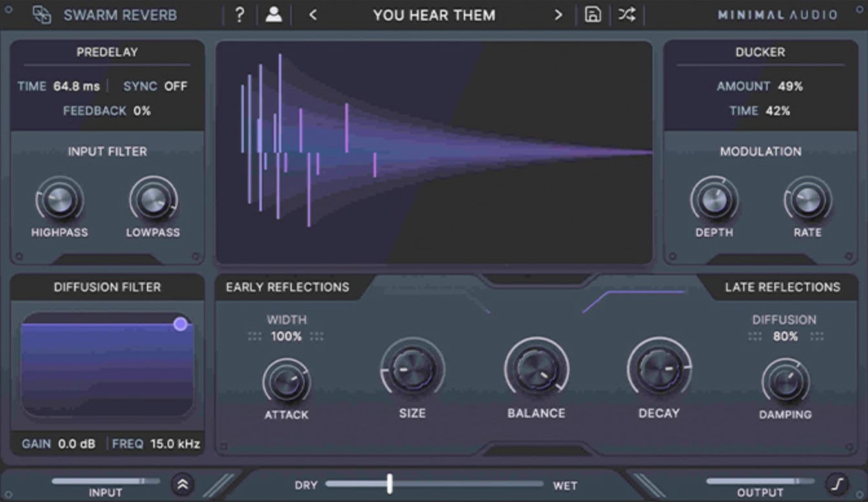
Task: Click the reverb impulse visualizer display
Action: click(x=434, y=153)
